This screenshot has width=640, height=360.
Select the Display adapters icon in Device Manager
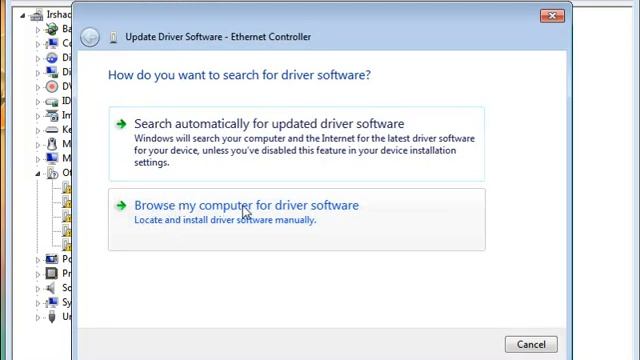tap(52, 72)
